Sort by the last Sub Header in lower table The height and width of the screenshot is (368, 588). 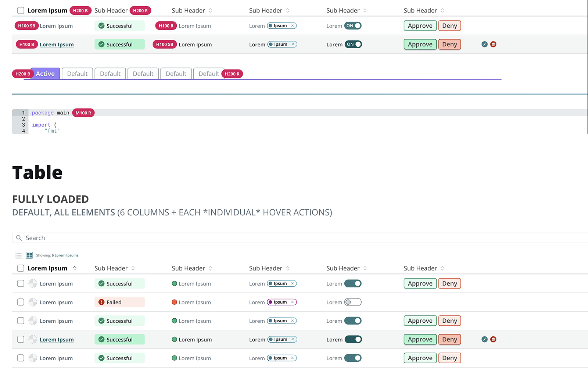[x=442, y=268]
